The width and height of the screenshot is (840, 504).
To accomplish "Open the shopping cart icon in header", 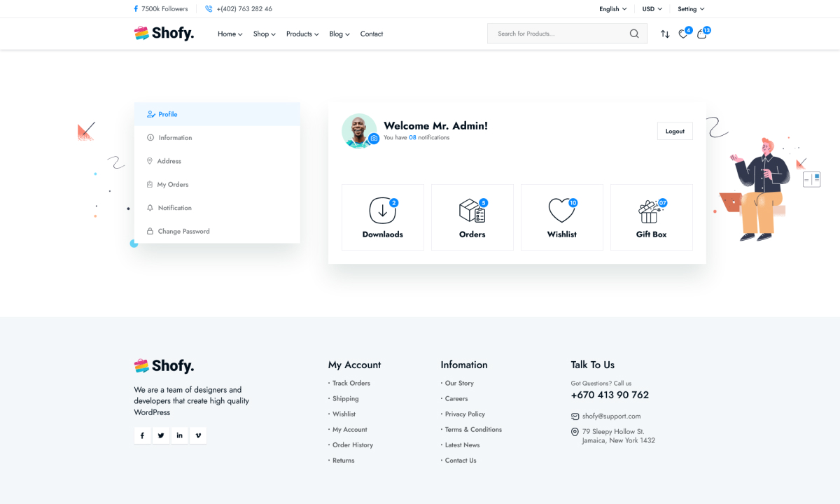I will pos(702,34).
